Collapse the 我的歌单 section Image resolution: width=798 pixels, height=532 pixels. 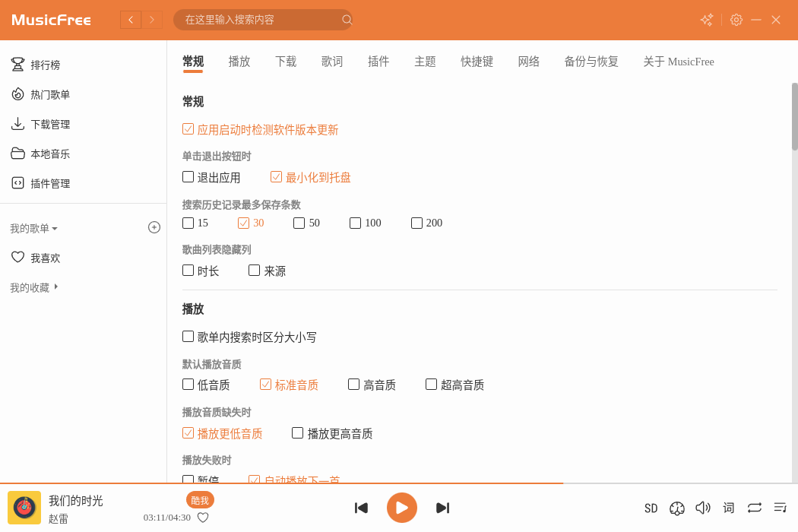tap(34, 228)
